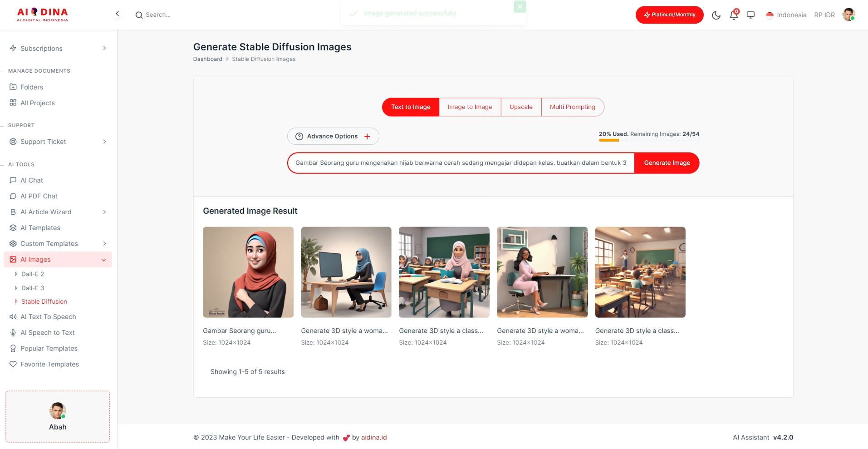Screen dimensions: 868x449
Task: Switch to the Image to Image tab
Action: 470,107
